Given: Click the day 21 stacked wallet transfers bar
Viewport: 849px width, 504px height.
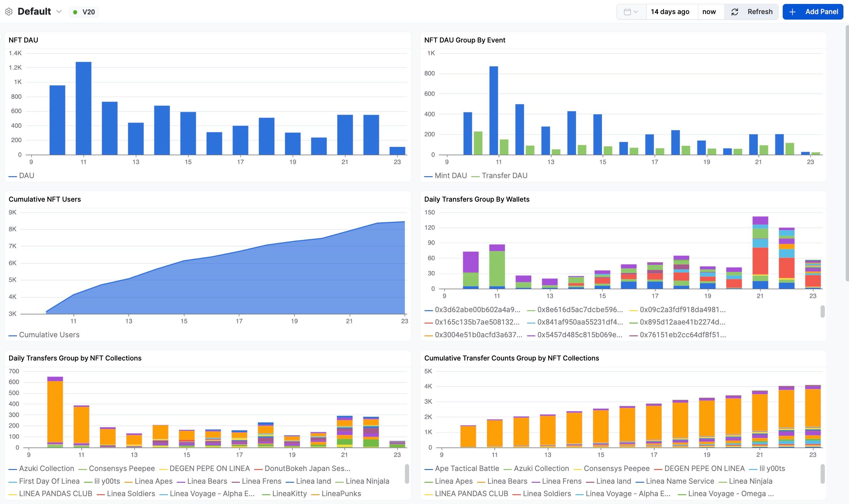Looking at the screenshot, I should [x=760, y=253].
